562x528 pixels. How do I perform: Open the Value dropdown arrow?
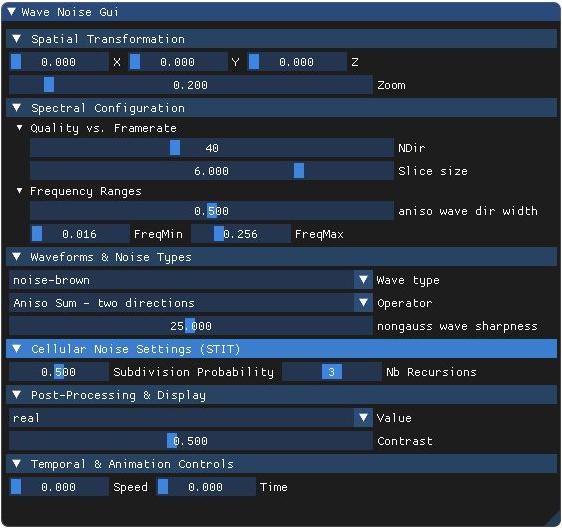point(363,418)
